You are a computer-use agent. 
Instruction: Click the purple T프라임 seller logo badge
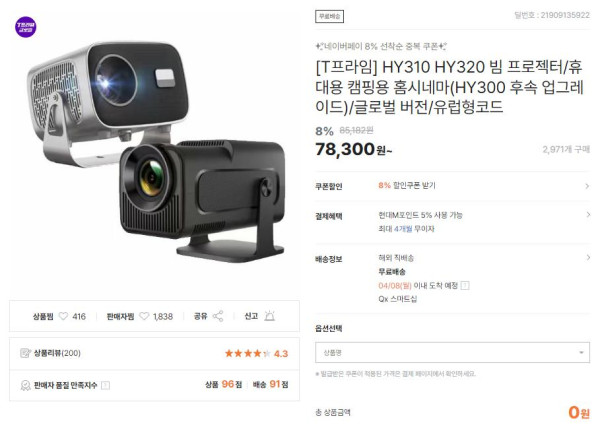click(26, 27)
